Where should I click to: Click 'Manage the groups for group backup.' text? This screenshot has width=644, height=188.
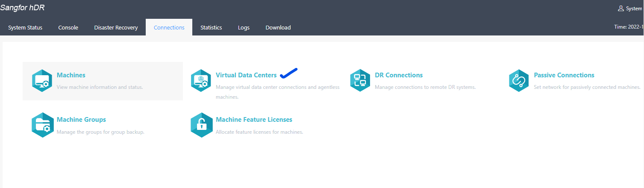[100, 132]
